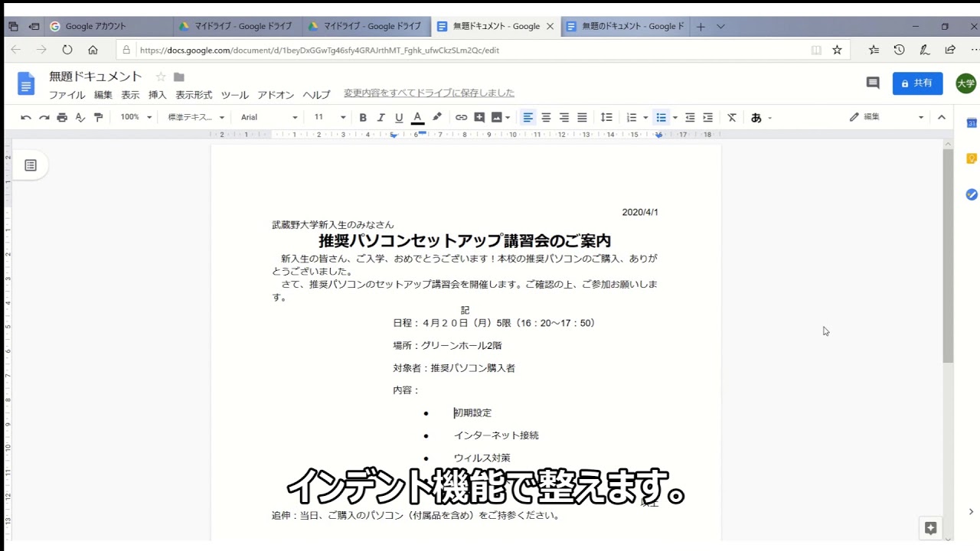Click the move to folder icon
Image resolution: width=980 pixels, height=551 pixels.
pyautogui.click(x=179, y=77)
